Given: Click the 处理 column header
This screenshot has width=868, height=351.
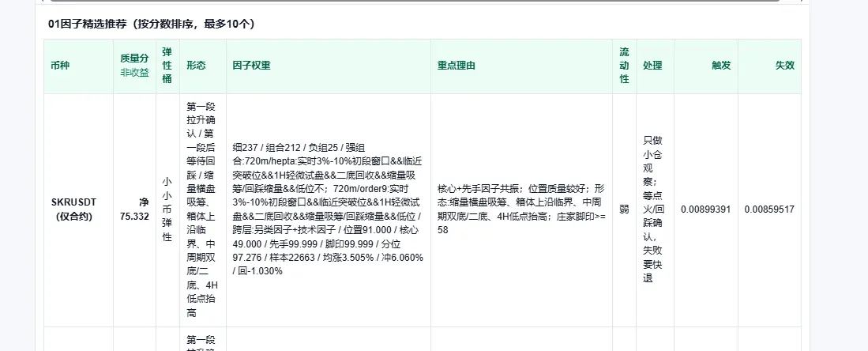Looking at the screenshot, I should tap(655, 66).
